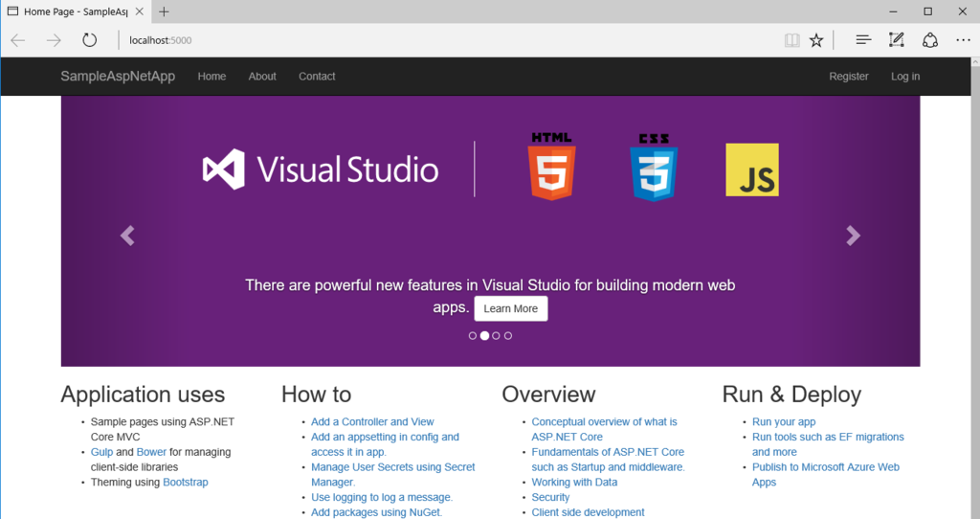Open a new tab plus icon
This screenshot has width=980, height=519.
click(x=164, y=11)
